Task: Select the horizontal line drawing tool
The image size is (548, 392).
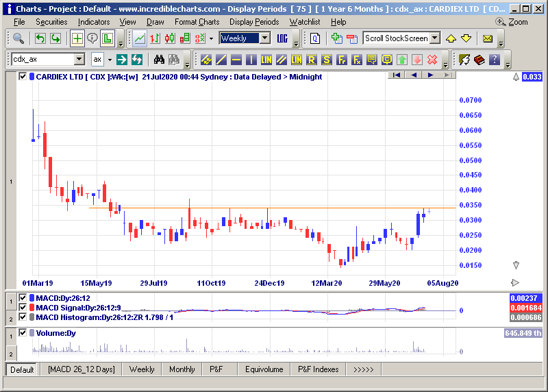Action: [236, 60]
